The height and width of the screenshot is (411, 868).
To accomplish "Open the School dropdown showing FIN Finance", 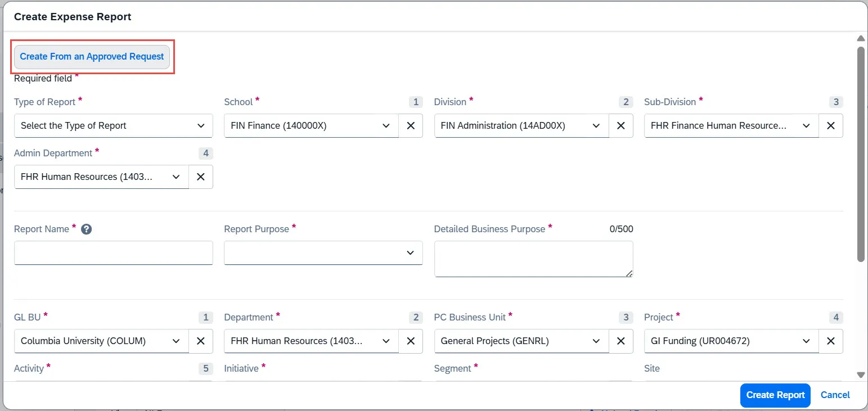I will click(x=311, y=125).
